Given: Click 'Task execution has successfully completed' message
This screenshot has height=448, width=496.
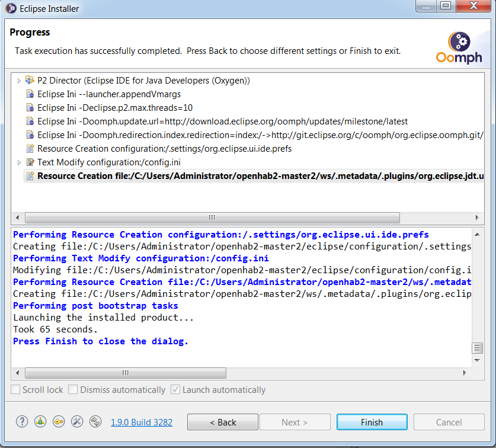Looking at the screenshot, I should click(x=208, y=51).
